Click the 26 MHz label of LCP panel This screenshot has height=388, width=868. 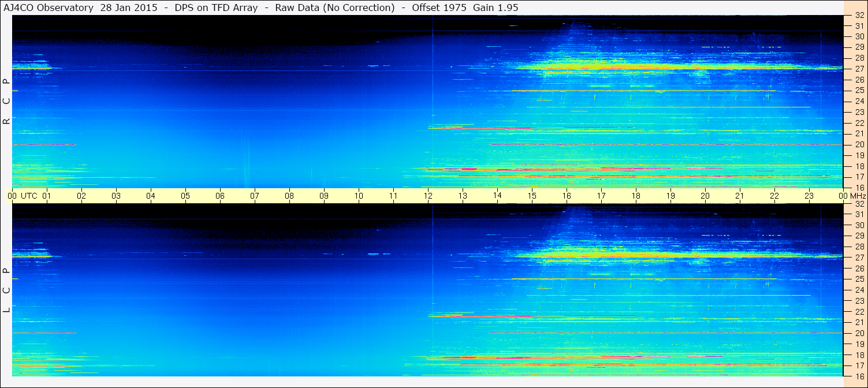click(x=859, y=268)
